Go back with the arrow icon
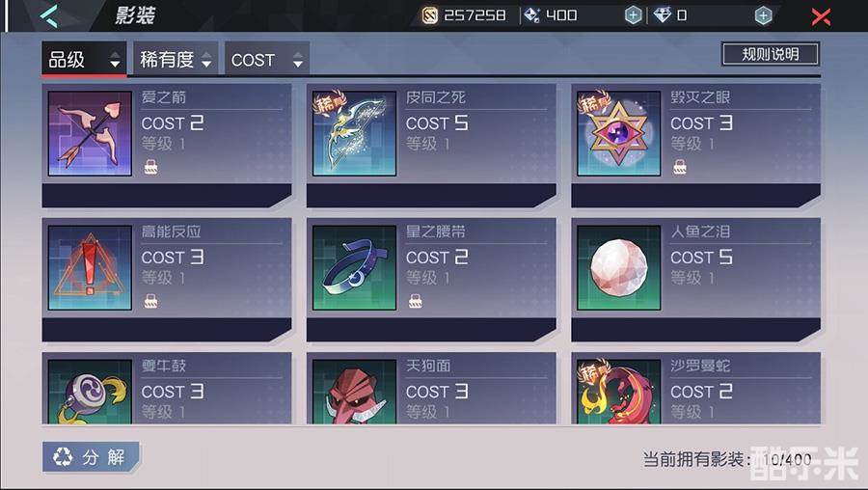868x490 pixels. (49, 15)
